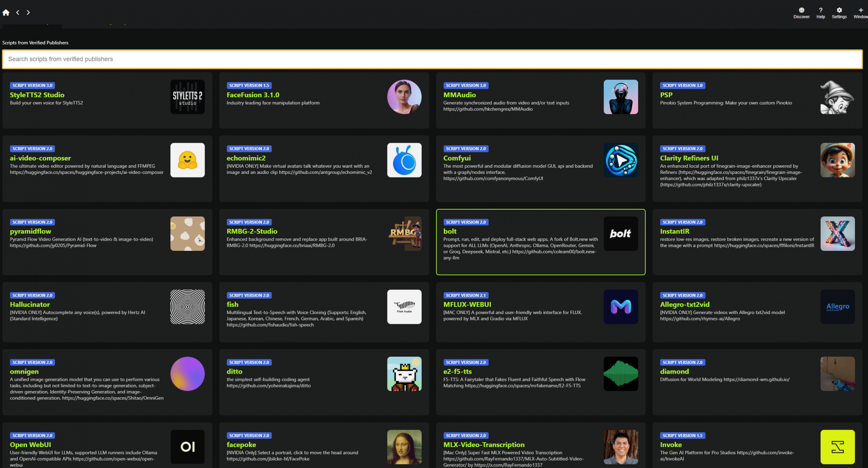Open Settings gear icon
The height and width of the screenshot is (468, 868).
839,10
